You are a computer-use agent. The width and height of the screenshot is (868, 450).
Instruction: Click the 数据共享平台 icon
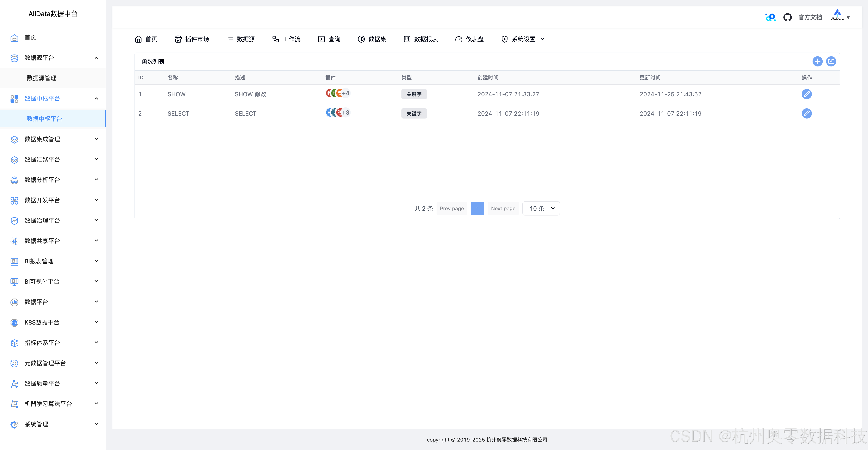[x=14, y=241]
